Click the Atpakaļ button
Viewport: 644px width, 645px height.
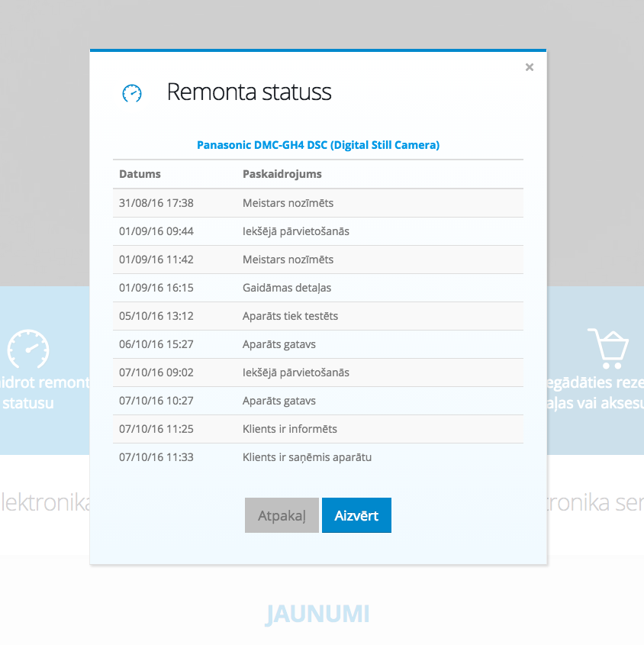point(282,515)
